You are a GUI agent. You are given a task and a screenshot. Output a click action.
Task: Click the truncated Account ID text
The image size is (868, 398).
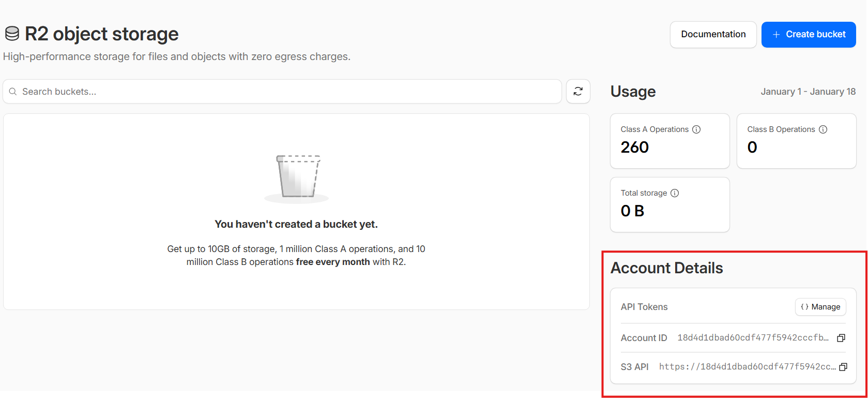pos(753,338)
